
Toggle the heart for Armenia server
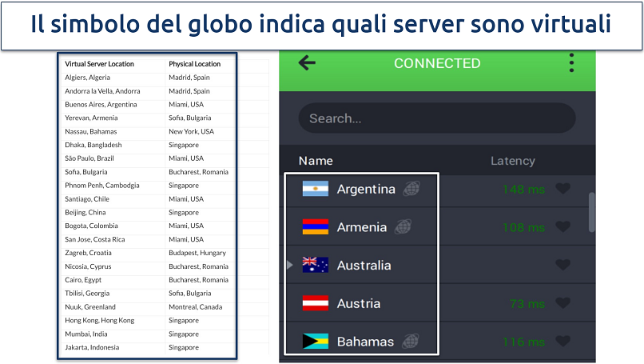coord(563,227)
